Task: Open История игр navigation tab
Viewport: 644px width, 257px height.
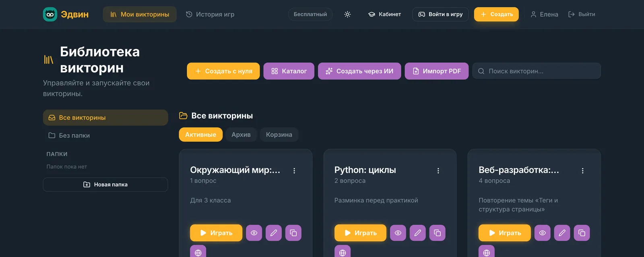Action: point(210,15)
